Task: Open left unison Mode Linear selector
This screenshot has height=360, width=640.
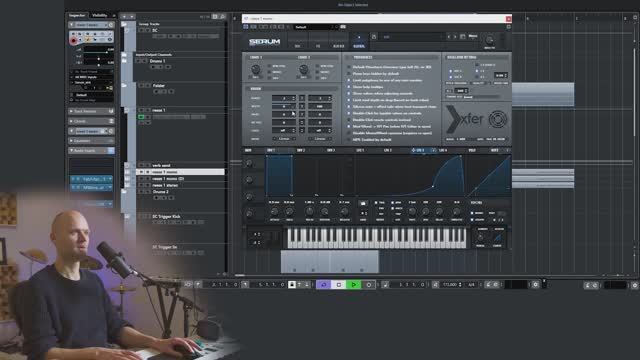Action: pos(284,139)
